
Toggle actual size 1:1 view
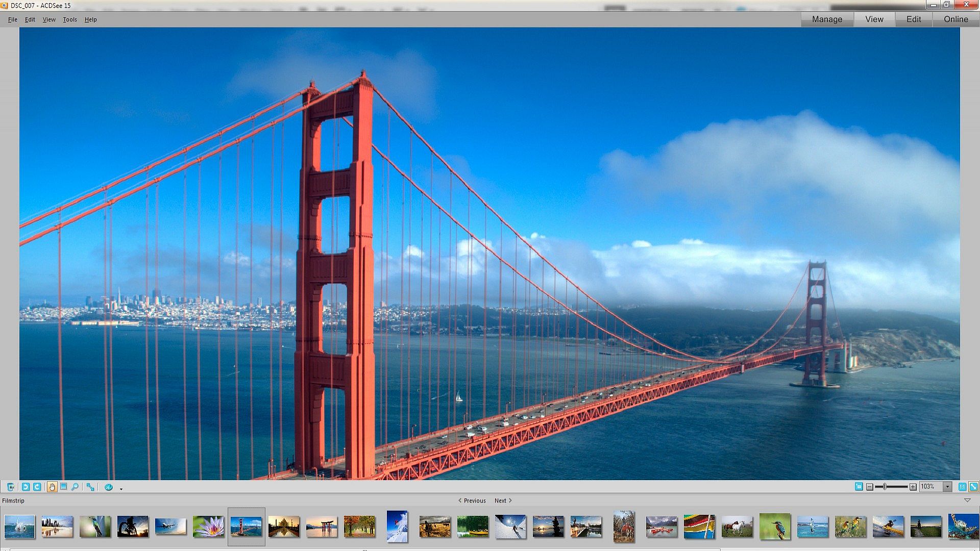coord(962,487)
